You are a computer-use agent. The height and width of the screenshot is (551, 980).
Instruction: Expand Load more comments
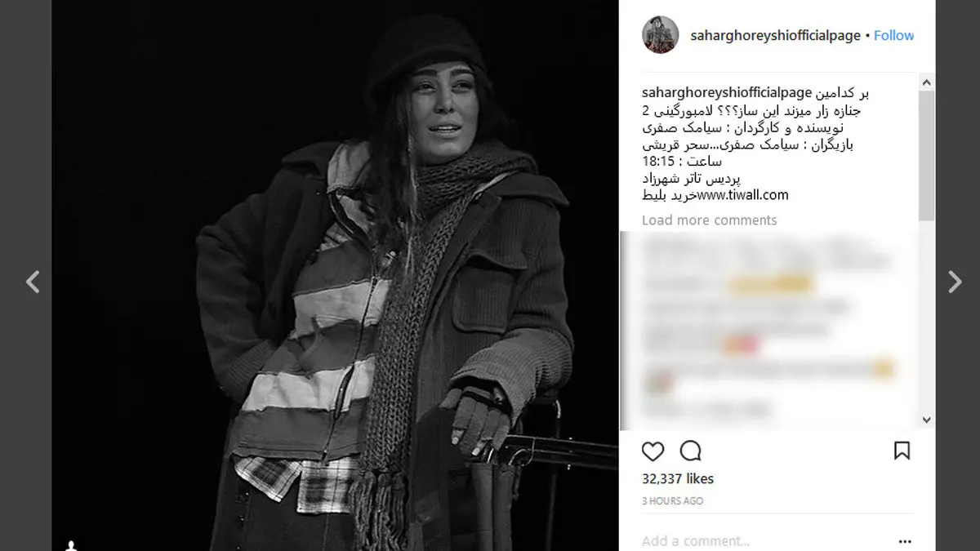point(709,220)
